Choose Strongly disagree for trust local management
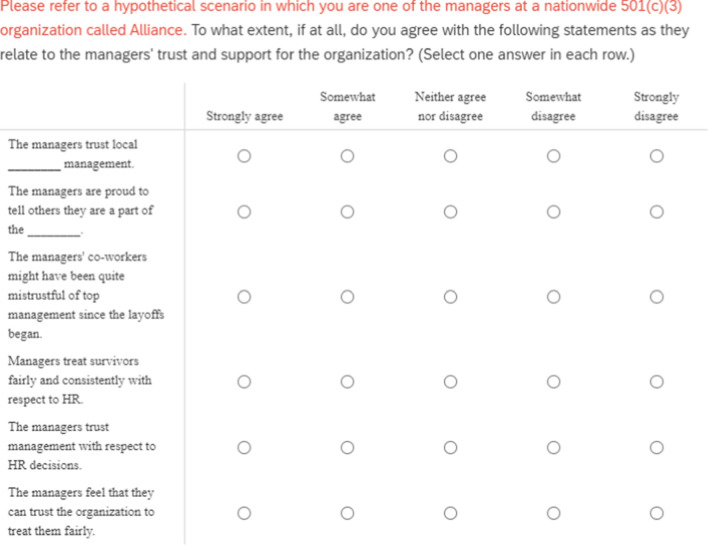The width and height of the screenshot is (708, 545). point(656,156)
